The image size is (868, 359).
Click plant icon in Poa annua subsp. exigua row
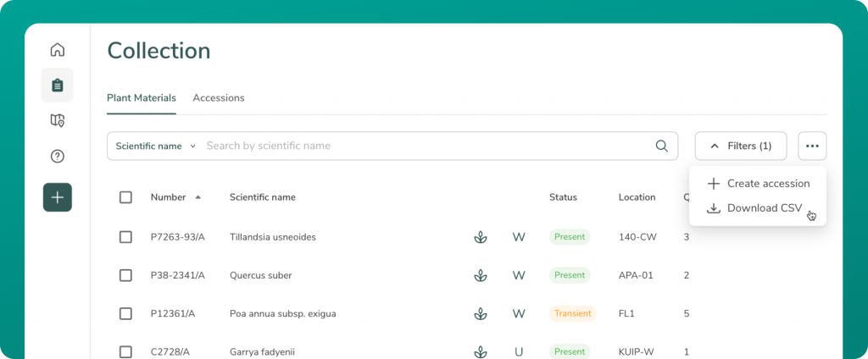[x=481, y=313]
